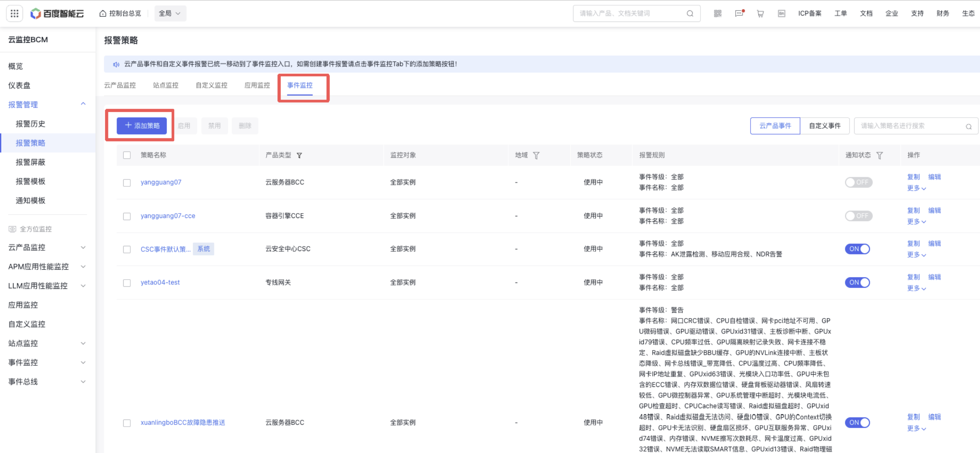Screen dimensions: 980x453
Task: Focus the top product search field
Action: [637, 13]
